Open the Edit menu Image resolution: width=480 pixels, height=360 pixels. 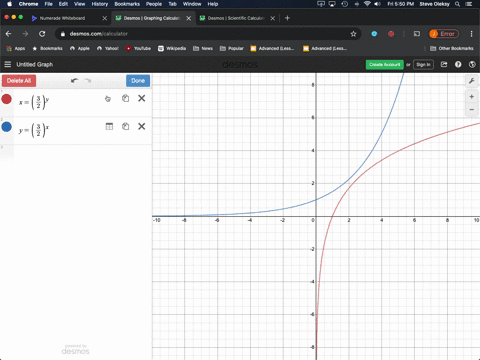pyautogui.click(x=63, y=4)
